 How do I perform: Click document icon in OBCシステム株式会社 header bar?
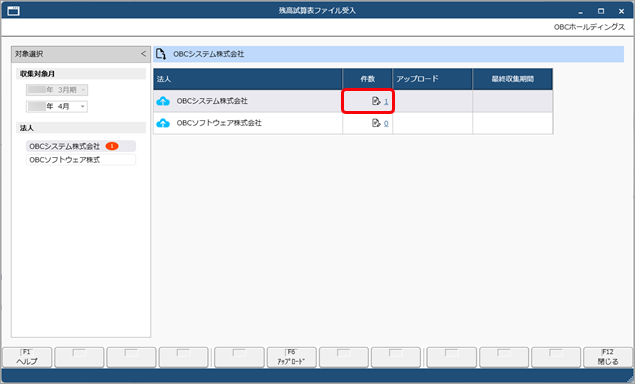[161, 54]
